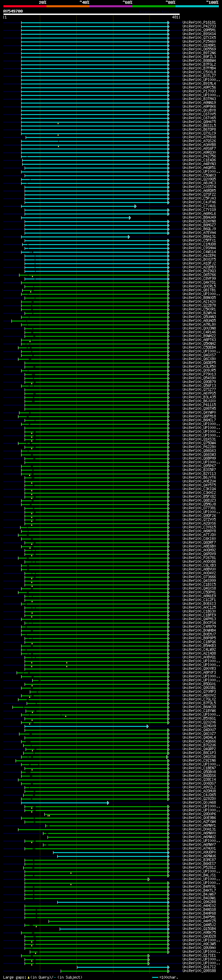Select hit label UniRef100_B8A131
Screen dimensions: 222x980
(x=199, y=237)
